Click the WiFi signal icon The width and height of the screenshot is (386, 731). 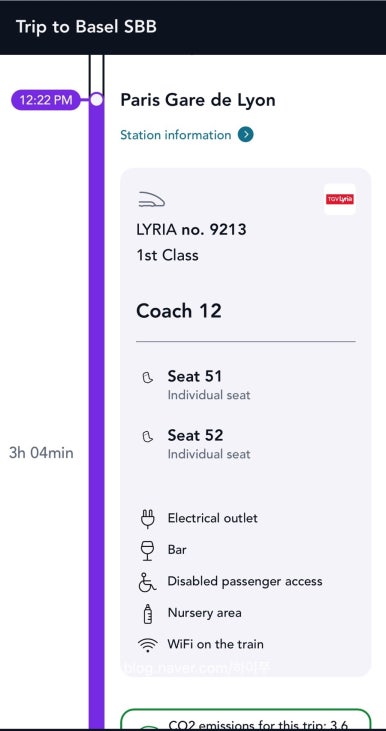click(x=147, y=645)
